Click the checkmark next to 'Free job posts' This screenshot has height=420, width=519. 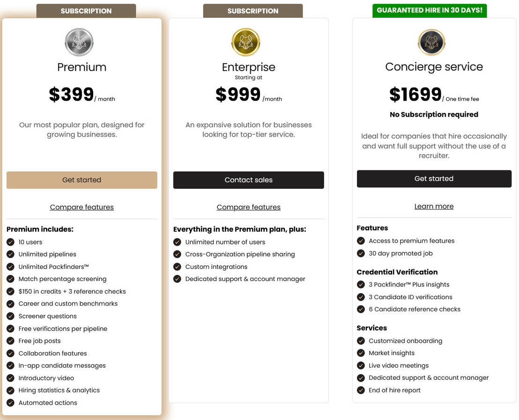point(10,341)
